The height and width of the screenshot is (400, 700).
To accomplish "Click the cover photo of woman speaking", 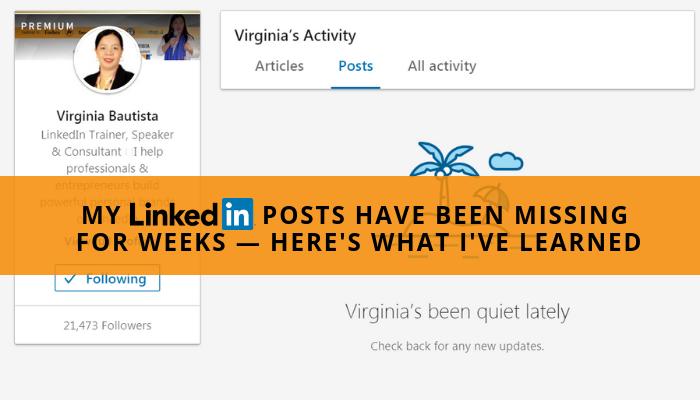I will 179,38.
